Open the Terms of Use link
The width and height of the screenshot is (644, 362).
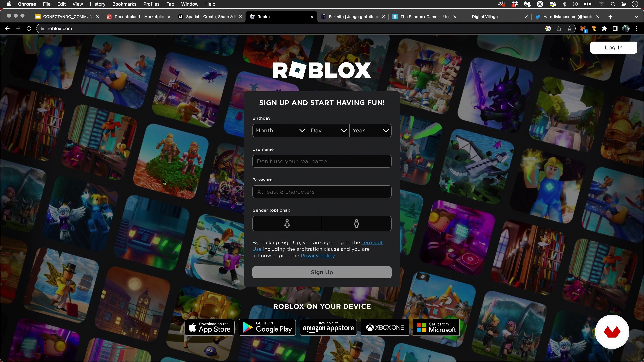(372, 243)
